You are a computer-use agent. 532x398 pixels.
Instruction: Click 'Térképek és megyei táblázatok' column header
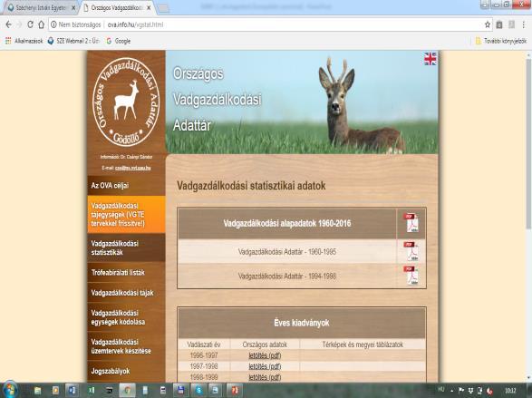(363, 345)
